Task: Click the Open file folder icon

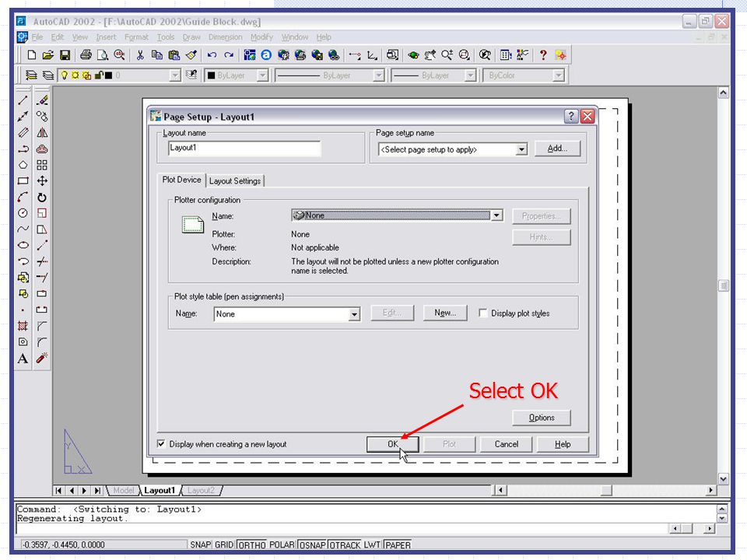Action: 47,55
